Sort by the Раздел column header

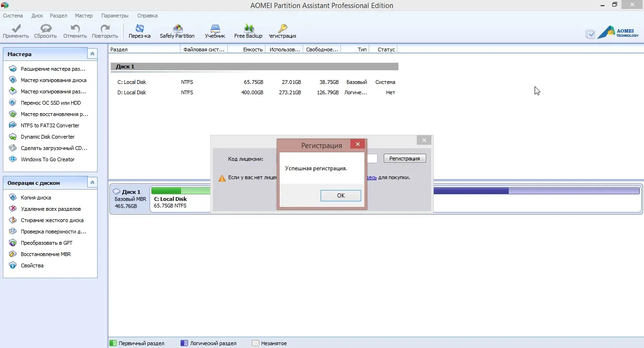144,50
